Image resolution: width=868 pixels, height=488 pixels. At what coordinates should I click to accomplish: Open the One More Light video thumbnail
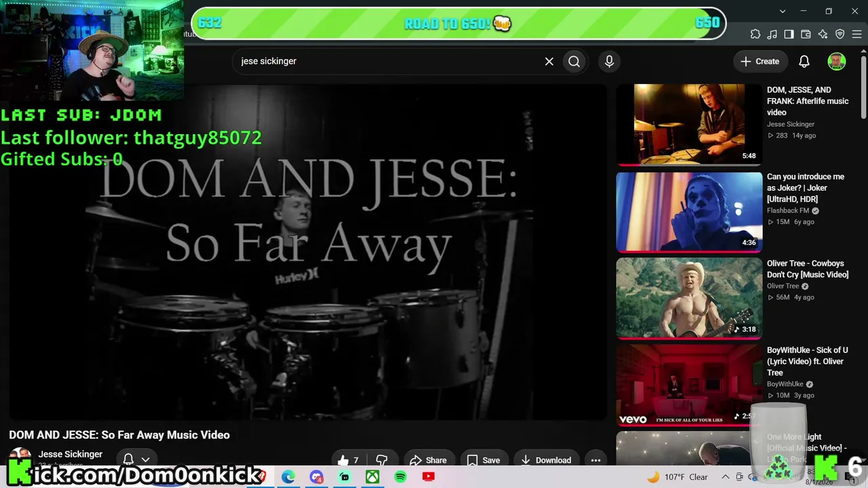(x=689, y=448)
